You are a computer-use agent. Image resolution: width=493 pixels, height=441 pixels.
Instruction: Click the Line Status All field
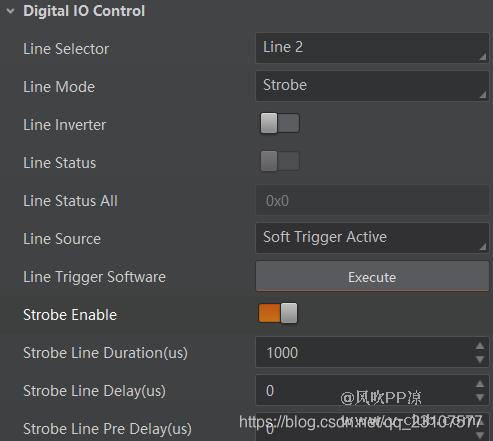[372, 200]
